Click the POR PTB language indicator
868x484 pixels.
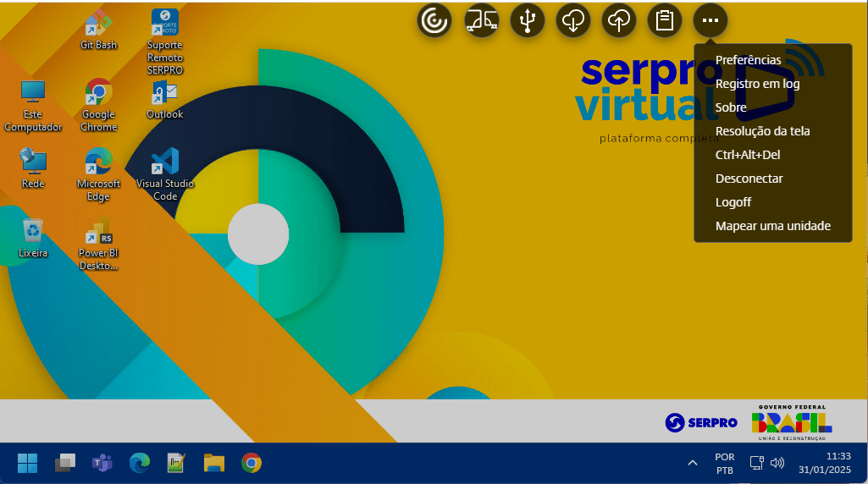725,464
